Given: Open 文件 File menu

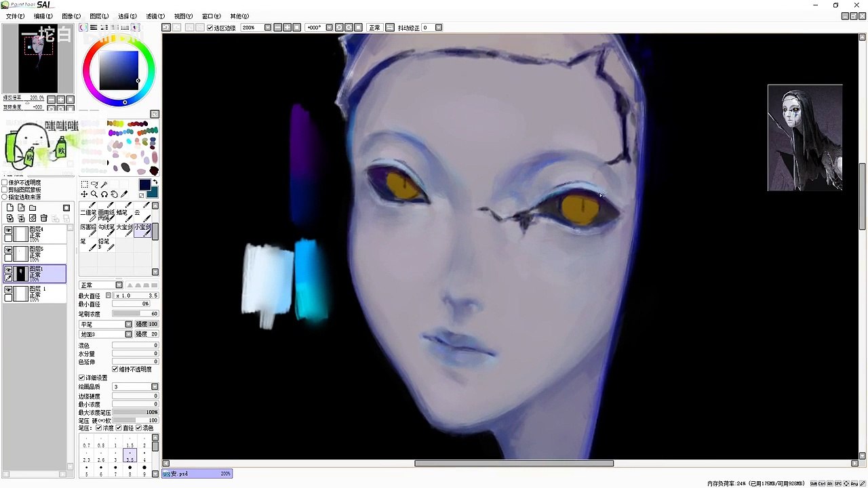Looking at the screenshot, I should tap(15, 16).
